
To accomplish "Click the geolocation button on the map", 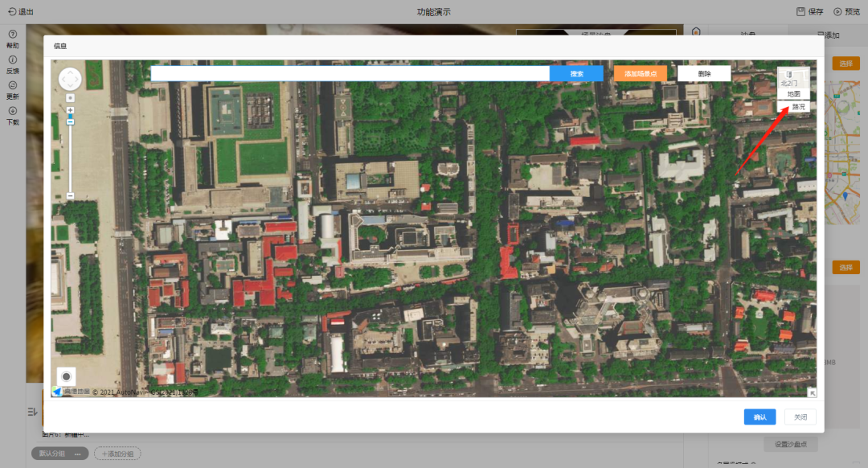I will tap(67, 376).
